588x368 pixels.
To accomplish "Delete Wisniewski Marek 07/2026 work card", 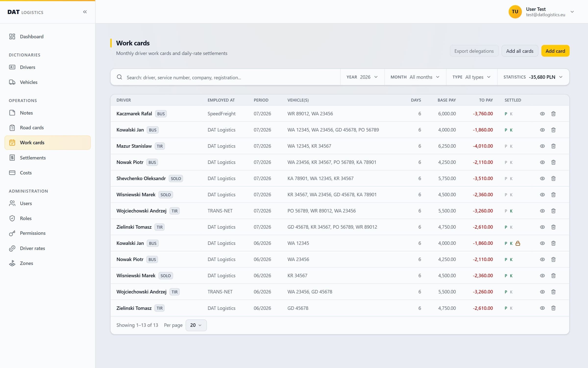I will 553,195.
